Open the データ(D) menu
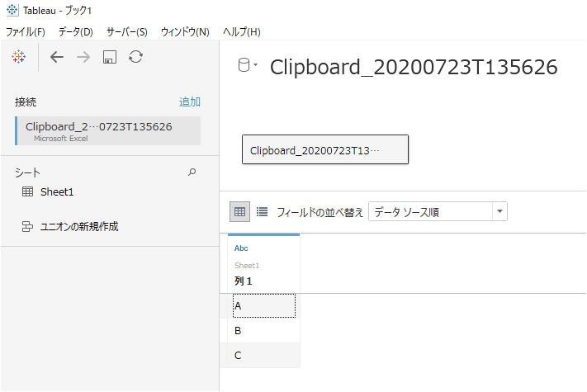 [x=76, y=32]
